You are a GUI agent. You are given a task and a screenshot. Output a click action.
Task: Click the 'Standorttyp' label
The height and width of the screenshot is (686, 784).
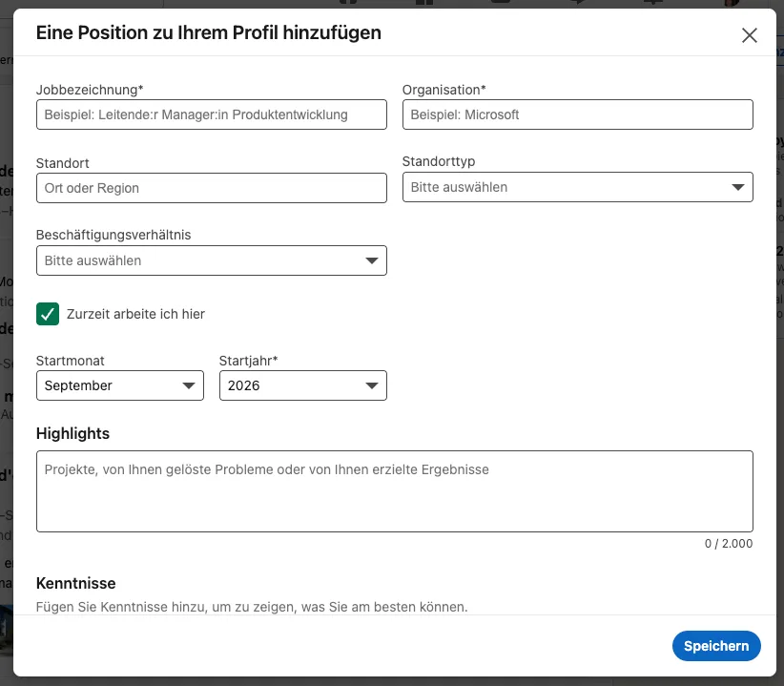pos(439,161)
